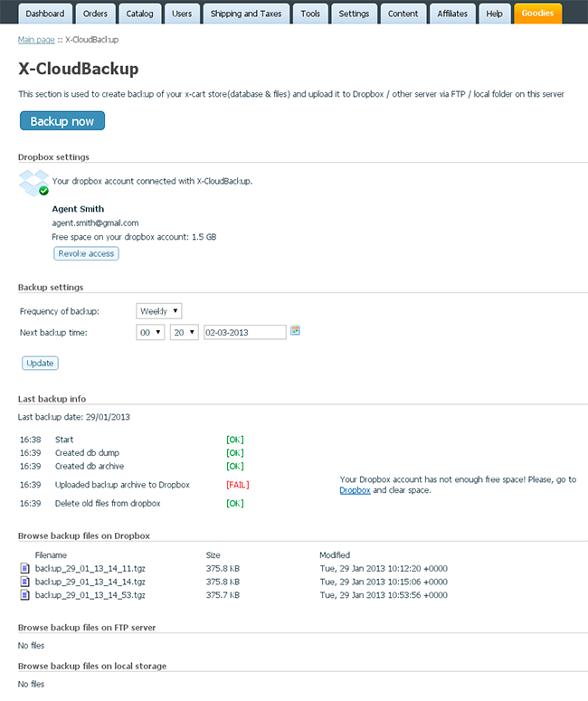Click the [OK] status for Start
The width and height of the screenshot is (588, 701).
[x=235, y=440]
